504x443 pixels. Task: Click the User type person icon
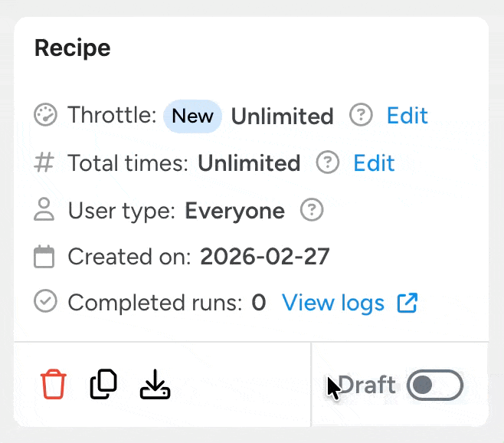(46, 210)
